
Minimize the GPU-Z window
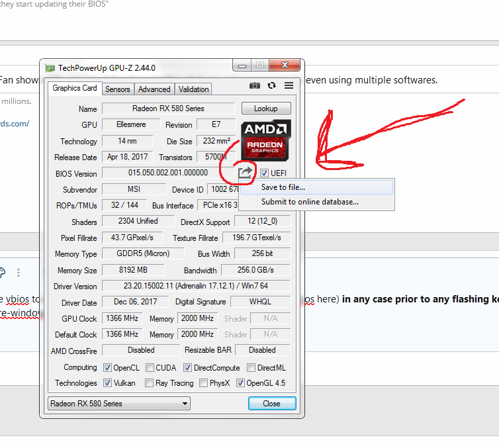tap(242, 66)
